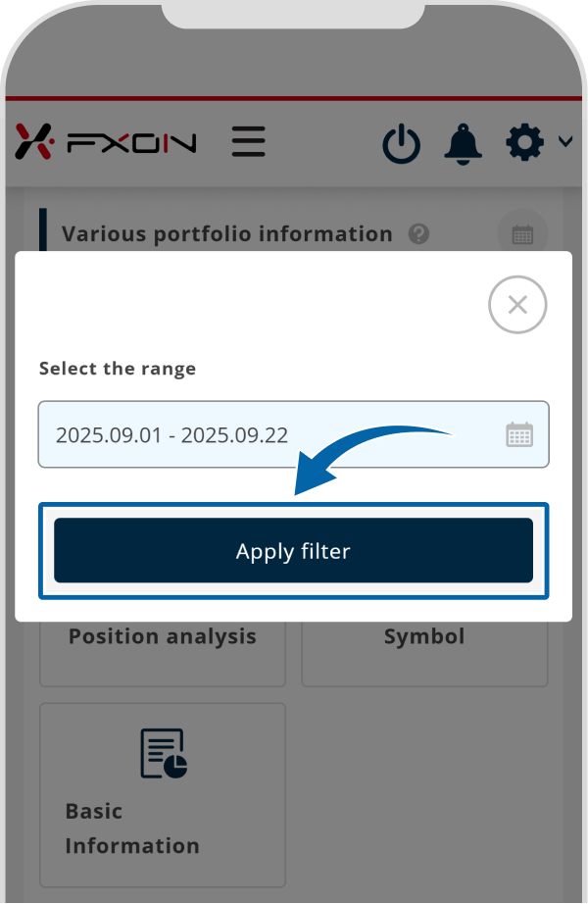Click the red X mark of the FXON logo
Image resolution: width=588 pixels, height=904 pixels.
(35, 142)
